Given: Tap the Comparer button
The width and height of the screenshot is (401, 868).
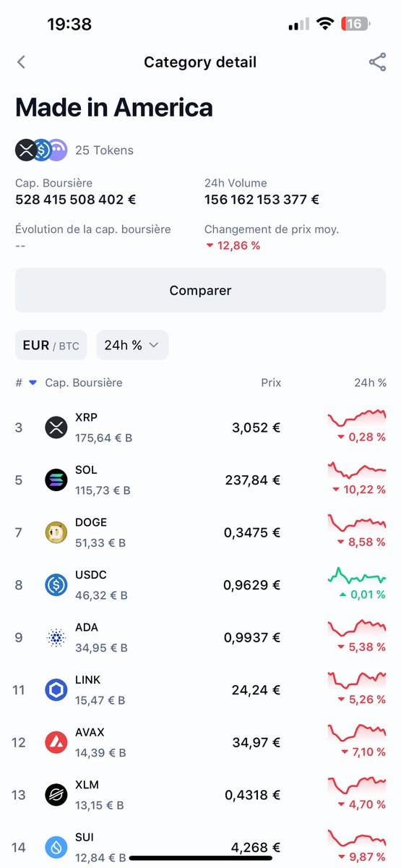Looking at the screenshot, I should 200,290.
